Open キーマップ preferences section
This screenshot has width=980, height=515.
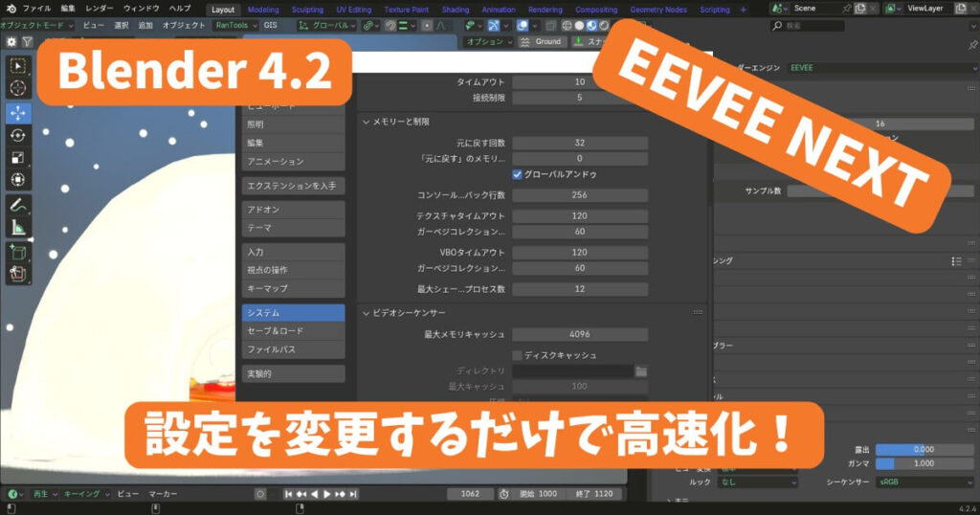click(293, 288)
